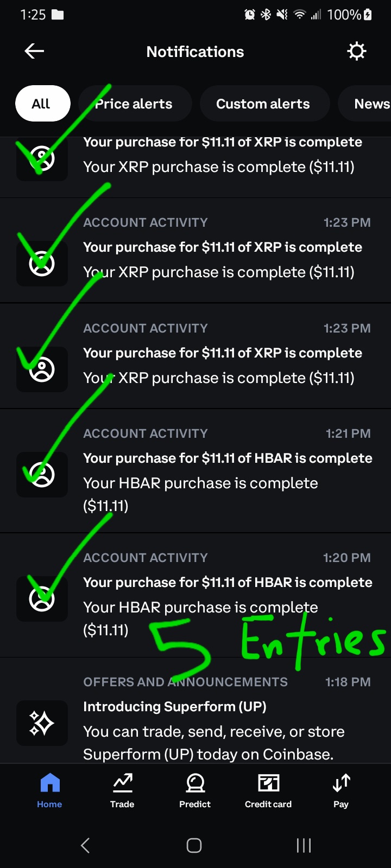Image resolution: width=391 pixels, height=868 pixels.
Task: Open the 1:21 PM HBAR purchase notification
Action: pyautogui.click(x=227, y=471)
